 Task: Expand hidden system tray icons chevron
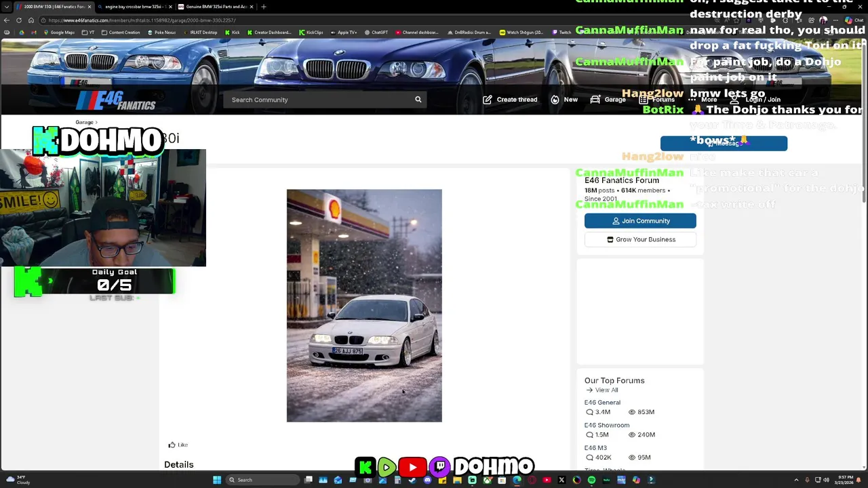click(x=796, y=480)
